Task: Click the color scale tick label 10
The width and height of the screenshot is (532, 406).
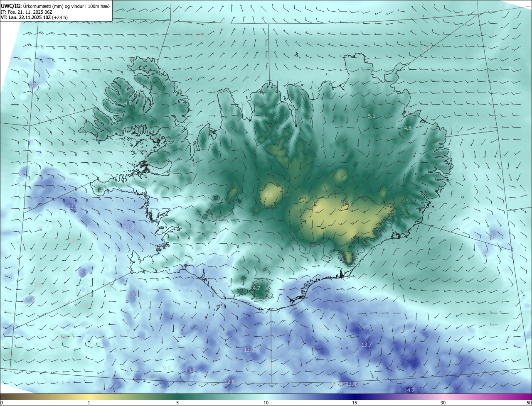Action: click(x=266, y=403)
